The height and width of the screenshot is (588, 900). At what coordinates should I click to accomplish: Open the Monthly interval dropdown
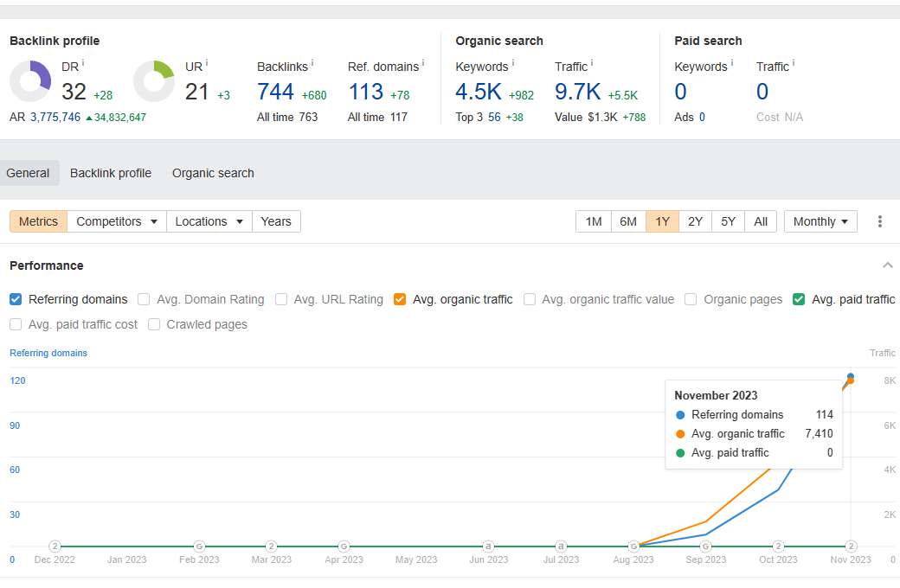tap(820, 221)
